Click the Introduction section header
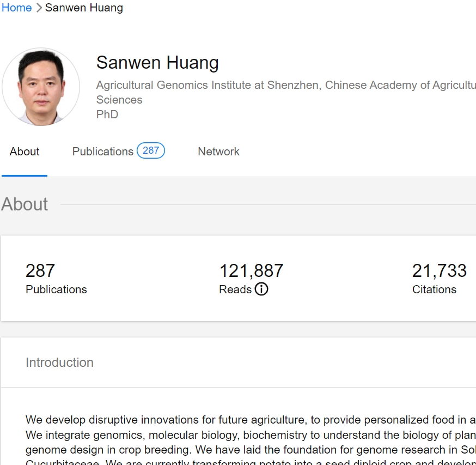 click(x=59, y=362)
